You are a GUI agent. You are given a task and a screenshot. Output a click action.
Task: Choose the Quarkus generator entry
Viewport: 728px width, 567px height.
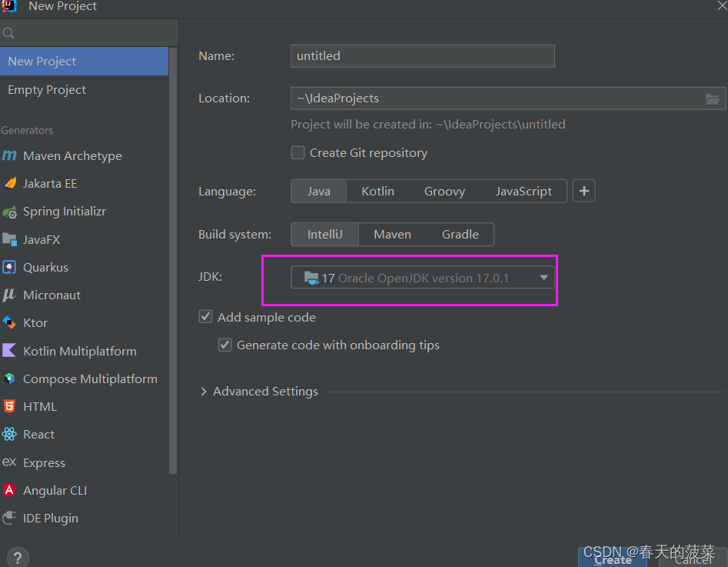coord(84,267)
